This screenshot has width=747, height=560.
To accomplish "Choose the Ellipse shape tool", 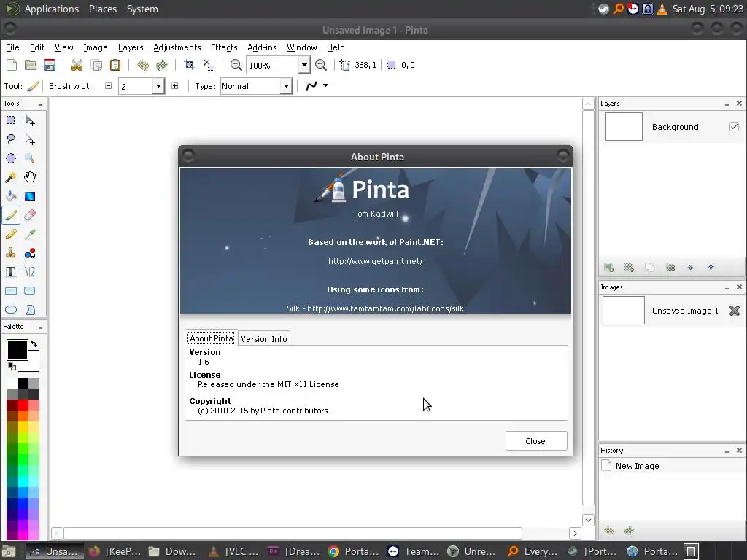I will point(10,310).
